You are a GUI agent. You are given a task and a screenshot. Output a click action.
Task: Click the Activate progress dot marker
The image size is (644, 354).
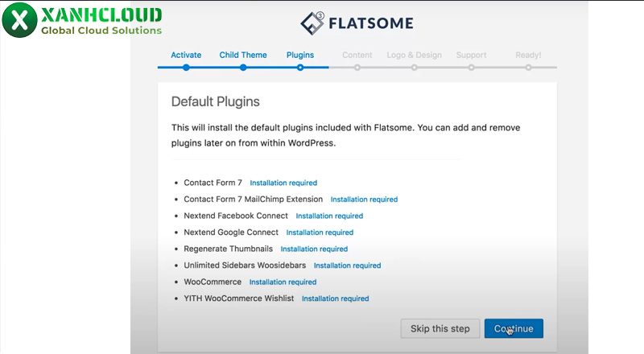pyautogui.click(x=186, y=68)
